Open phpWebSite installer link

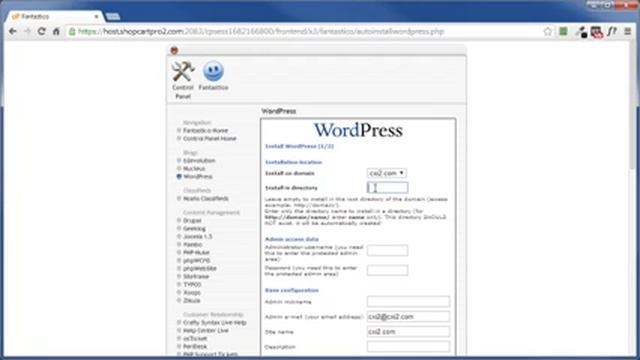(x=200, y=268)
